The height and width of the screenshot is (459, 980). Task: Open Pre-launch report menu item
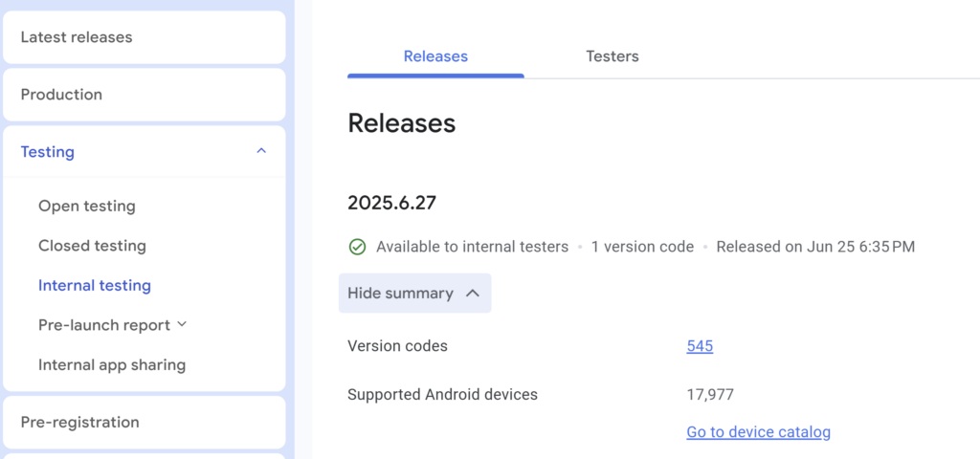(x=103, y=325)
